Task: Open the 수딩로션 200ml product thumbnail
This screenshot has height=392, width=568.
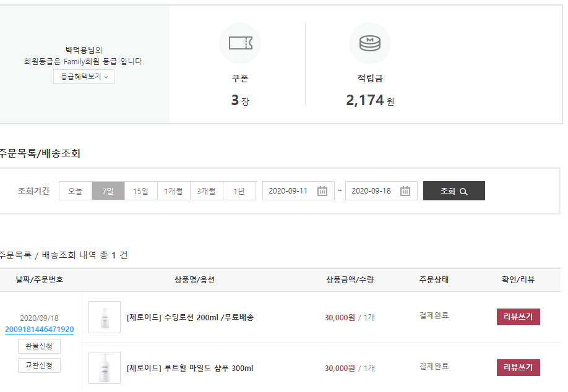Action: click(105, 317)
